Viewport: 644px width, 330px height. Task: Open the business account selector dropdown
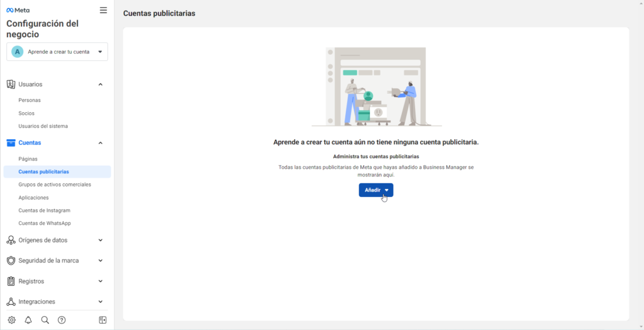pos(57,52)
